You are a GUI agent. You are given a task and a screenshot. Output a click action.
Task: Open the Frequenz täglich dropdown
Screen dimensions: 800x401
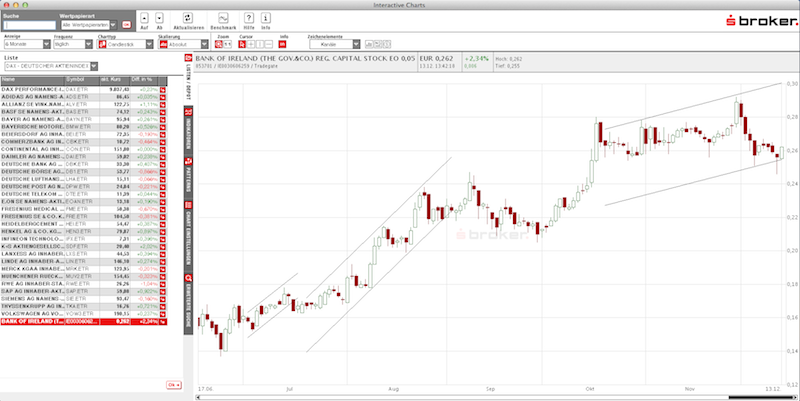(x=73, y=44)
